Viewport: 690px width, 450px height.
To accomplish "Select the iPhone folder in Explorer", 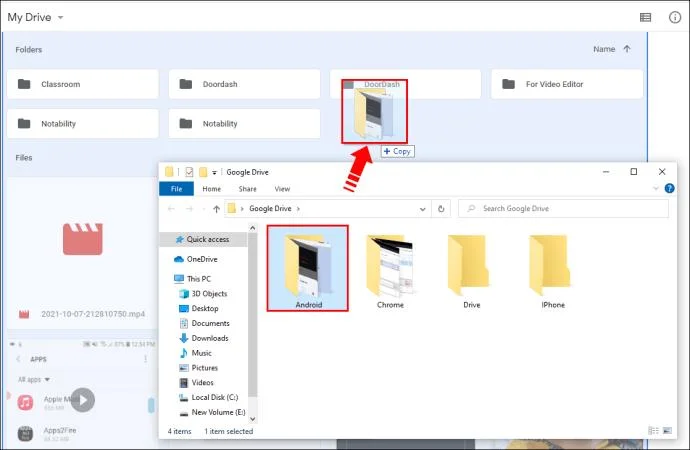I will (x=553, y=271).
